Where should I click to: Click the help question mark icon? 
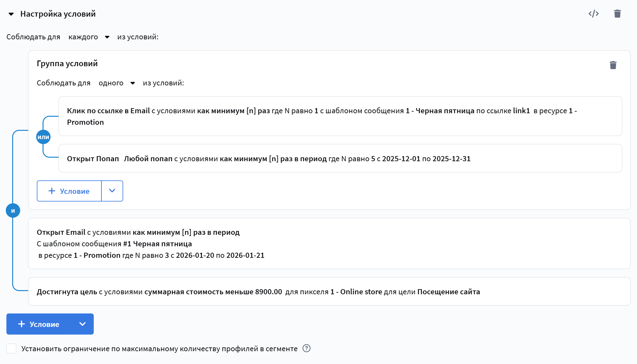point(306,348)
